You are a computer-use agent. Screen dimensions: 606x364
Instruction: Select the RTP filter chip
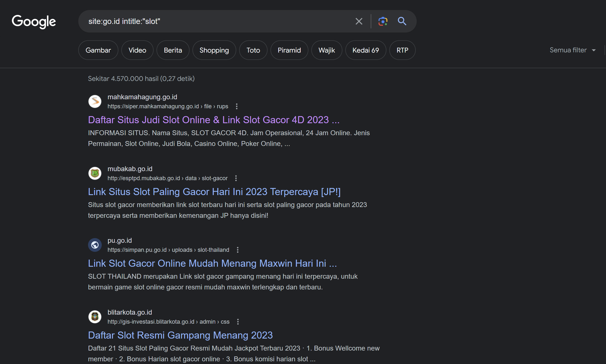[402, 50]
